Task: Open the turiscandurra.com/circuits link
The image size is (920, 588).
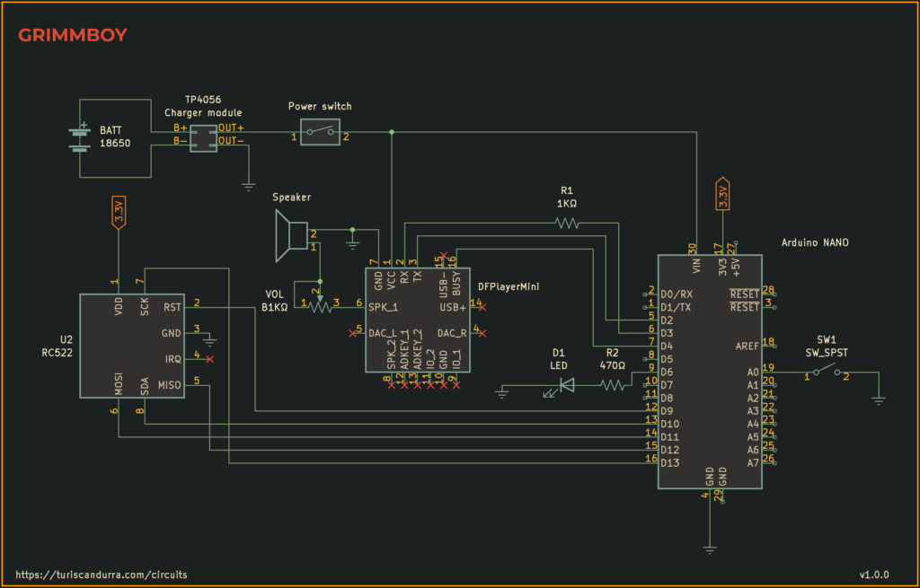Action: (102, 575)
